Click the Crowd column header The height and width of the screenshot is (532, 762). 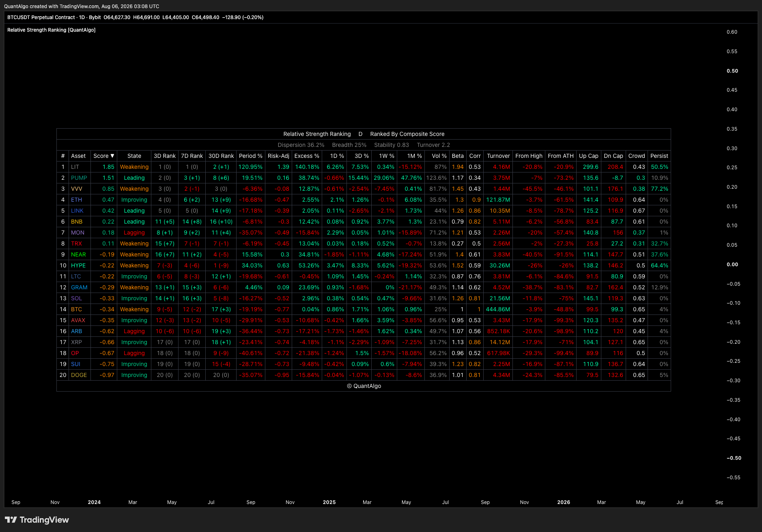(637, 156)
